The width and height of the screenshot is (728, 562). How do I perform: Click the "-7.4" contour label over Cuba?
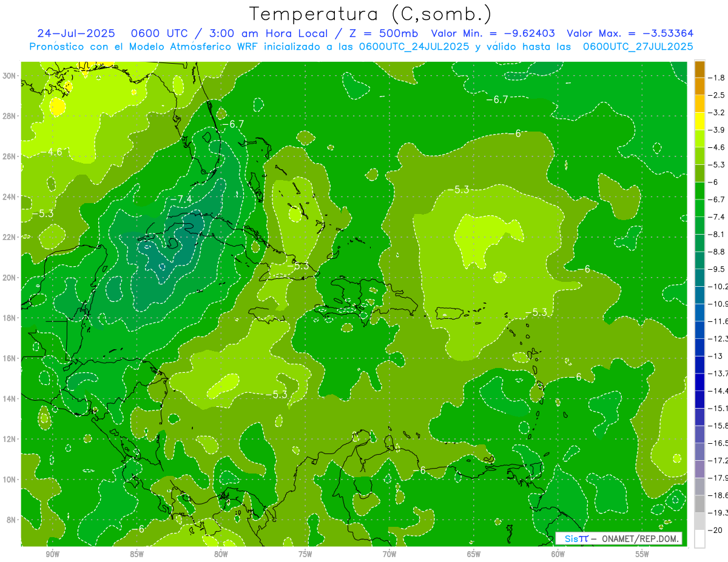click(181, 199)
